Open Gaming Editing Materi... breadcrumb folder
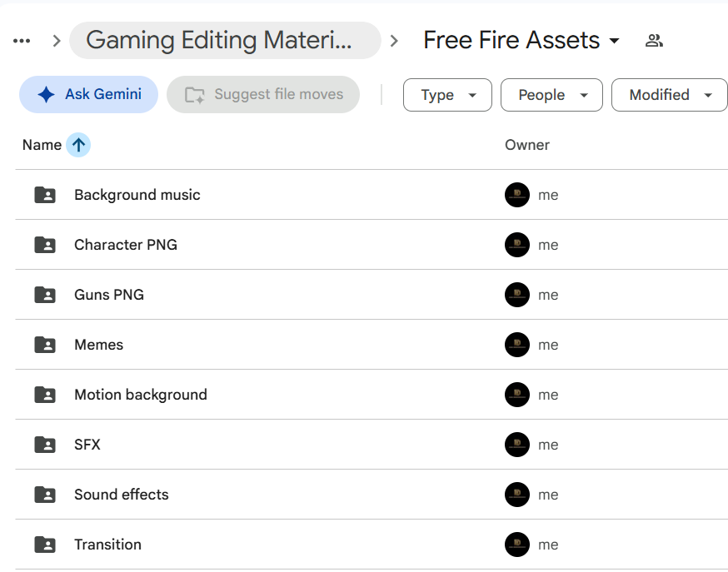The height and width of the screenshot is (572, 728). [x=225, y=40]
